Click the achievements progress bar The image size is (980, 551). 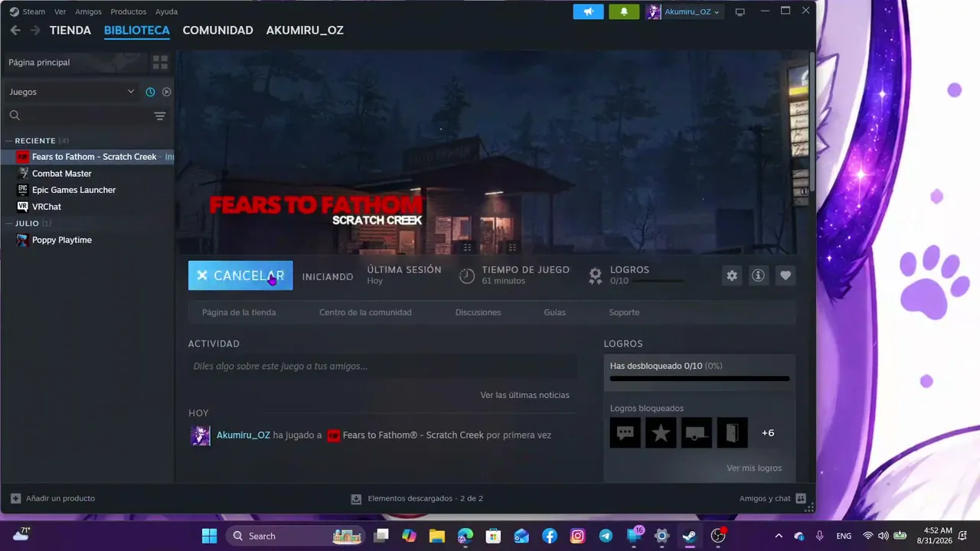point(699,378)
